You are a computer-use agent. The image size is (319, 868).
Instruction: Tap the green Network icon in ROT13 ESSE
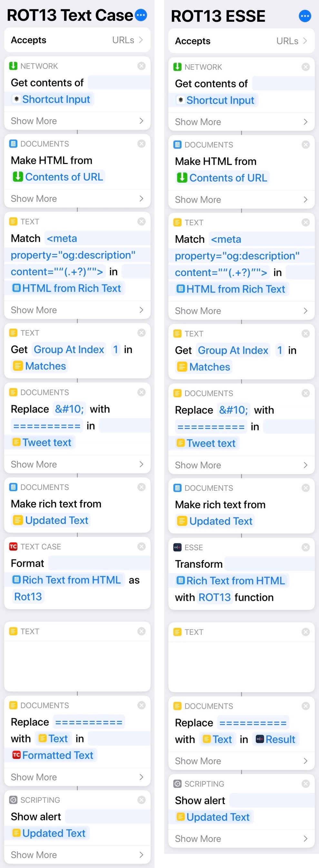pyautogui.click(x=177, y=67)
